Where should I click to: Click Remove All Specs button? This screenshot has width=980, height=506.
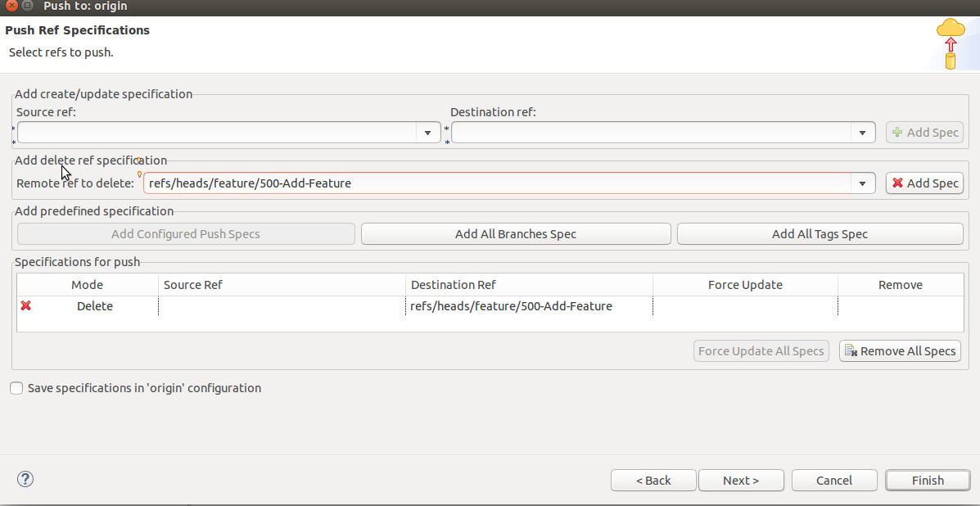point(900,351)
